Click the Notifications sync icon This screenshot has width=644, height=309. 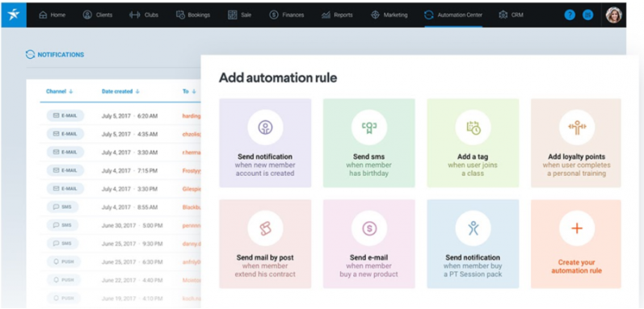click(30, 55)
